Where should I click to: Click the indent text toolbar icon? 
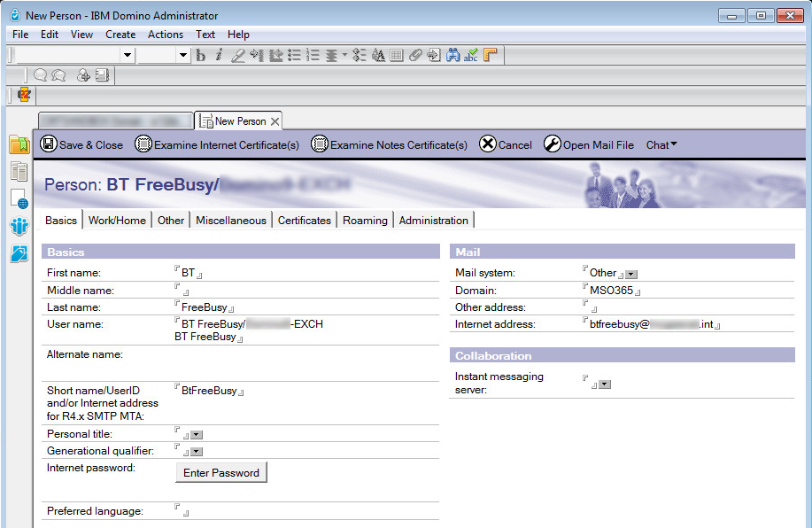point(256,55)
